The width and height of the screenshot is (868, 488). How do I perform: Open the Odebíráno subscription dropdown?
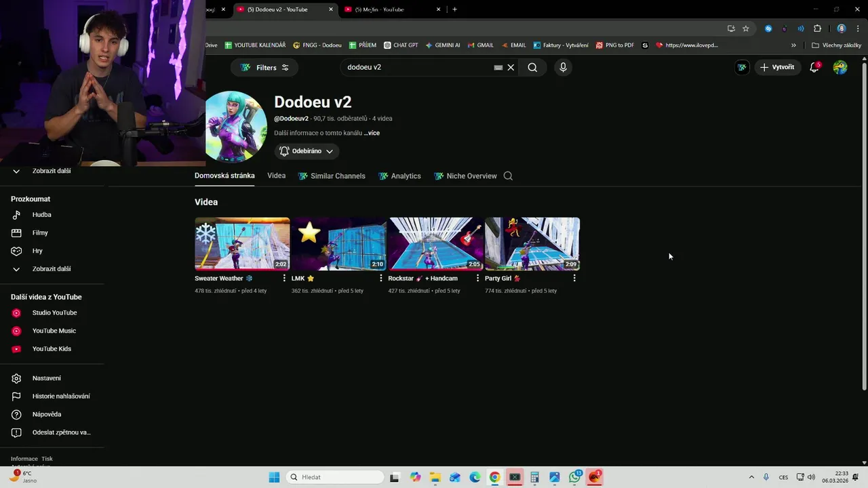point(307,151)
